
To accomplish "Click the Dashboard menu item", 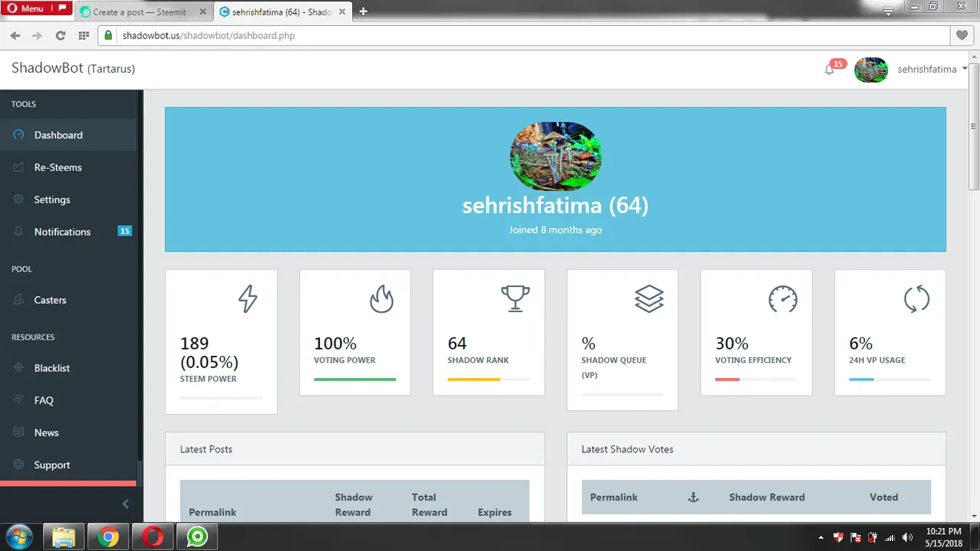I will (68, 135).
